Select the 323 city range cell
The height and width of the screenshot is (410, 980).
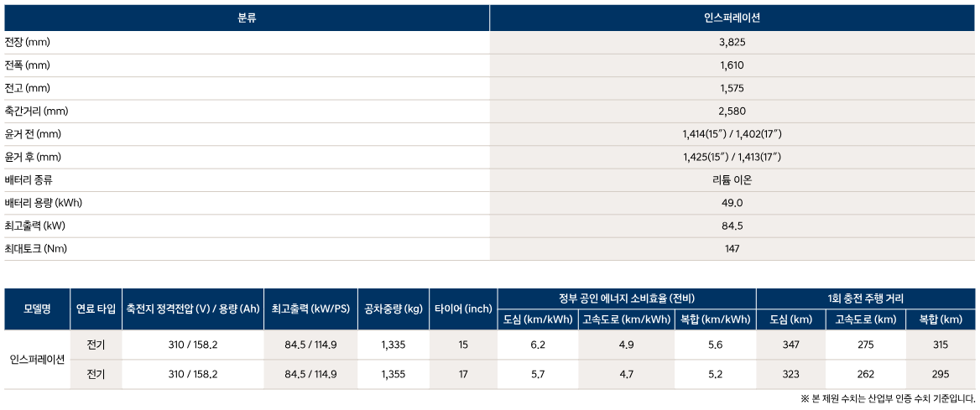coord(790,375)
